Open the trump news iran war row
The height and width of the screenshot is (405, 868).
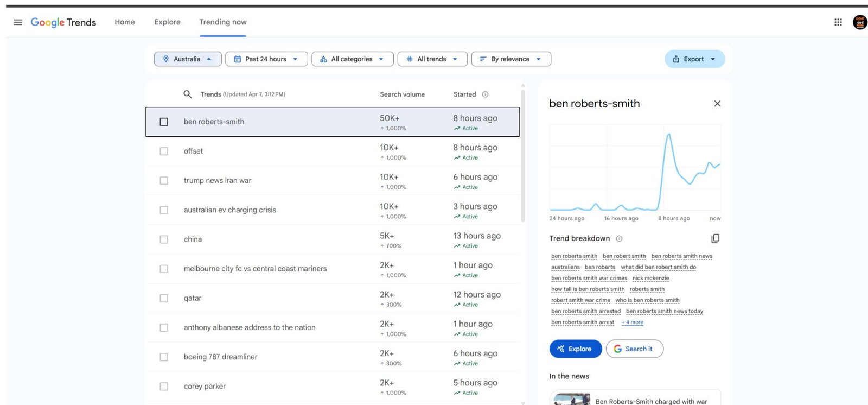(x=333, y=181)
